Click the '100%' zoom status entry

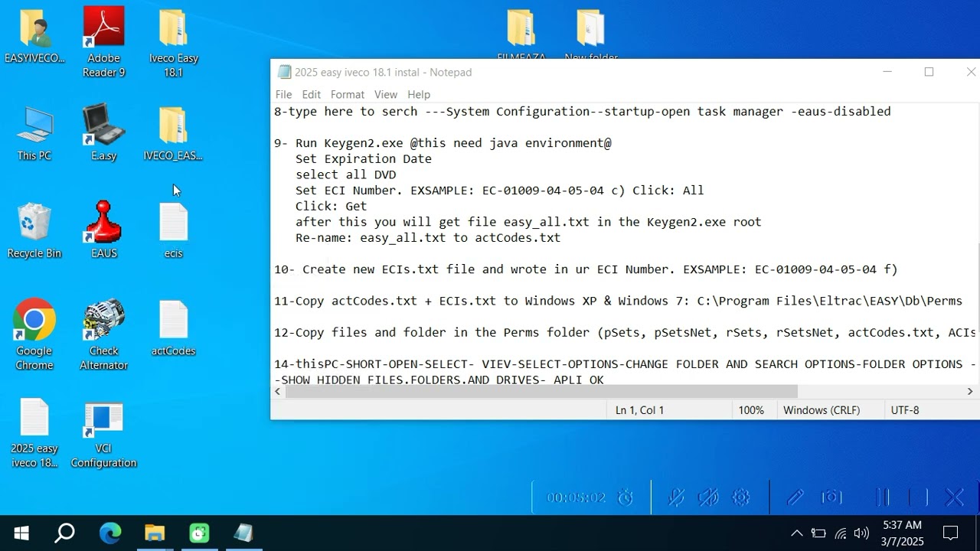tap(751, 410)
